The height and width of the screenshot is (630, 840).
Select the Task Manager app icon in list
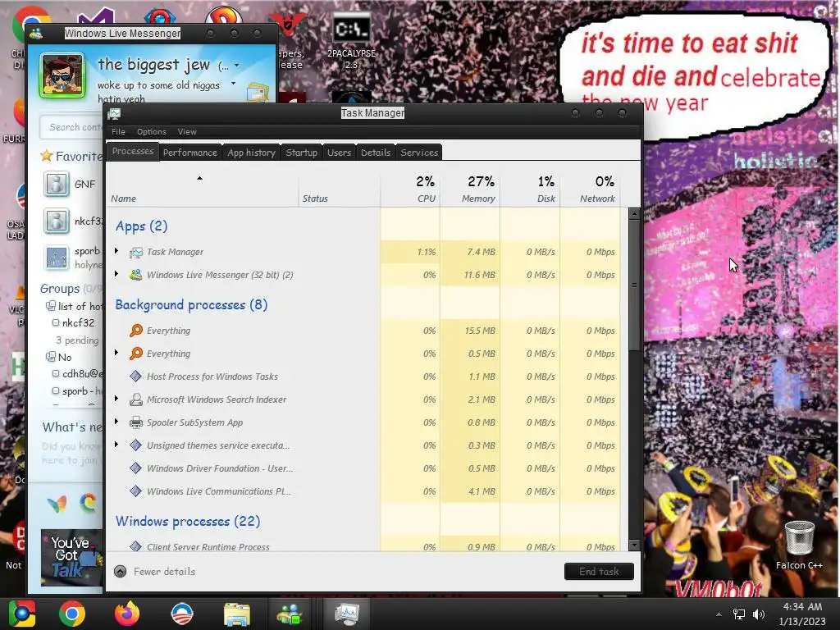pyautogui.click(x=136, y=252)
